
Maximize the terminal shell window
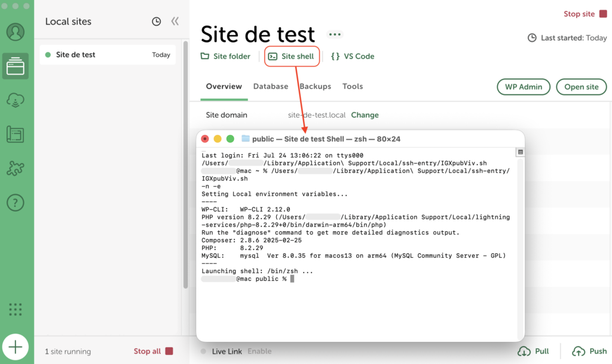(x=230, y=139)
